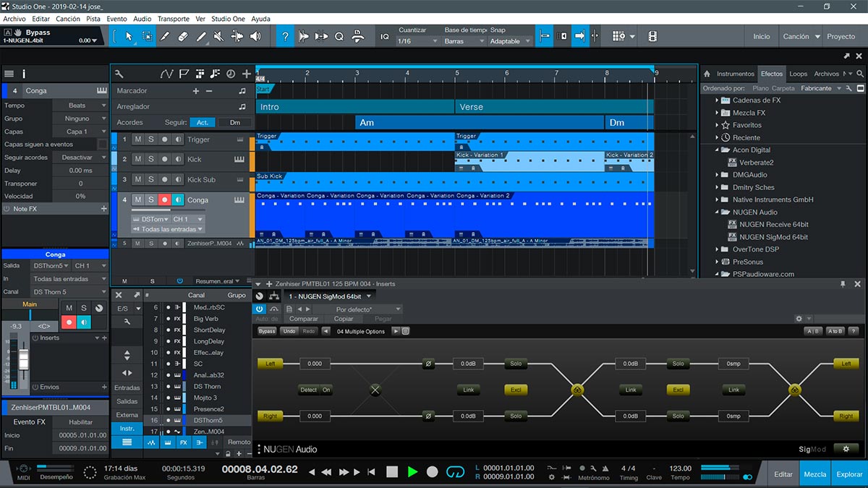Show automation with the curve icon
This screenshot has height=488, width=868.
tap(167, 74)
